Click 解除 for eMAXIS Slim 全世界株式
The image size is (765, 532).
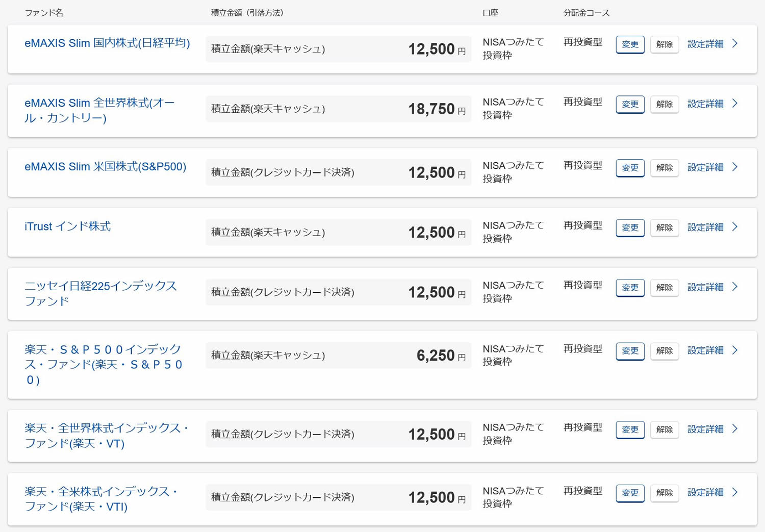point(664,104)
